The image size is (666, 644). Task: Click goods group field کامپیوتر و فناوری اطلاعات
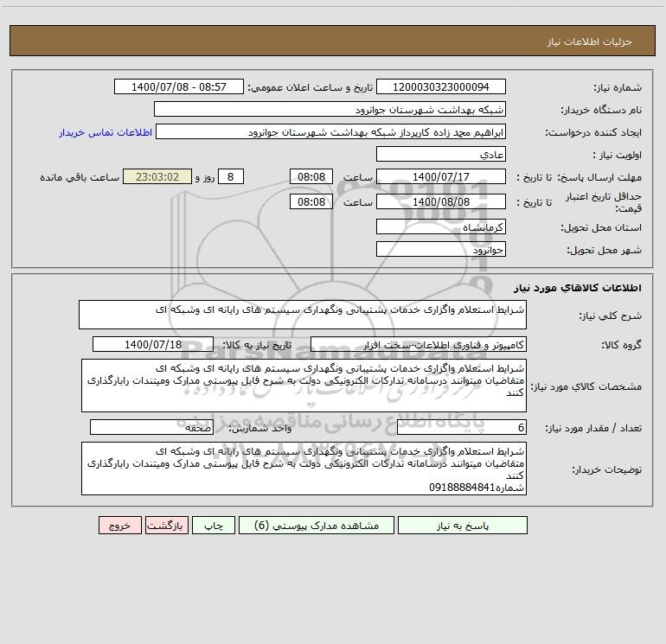tap(419, 344)
